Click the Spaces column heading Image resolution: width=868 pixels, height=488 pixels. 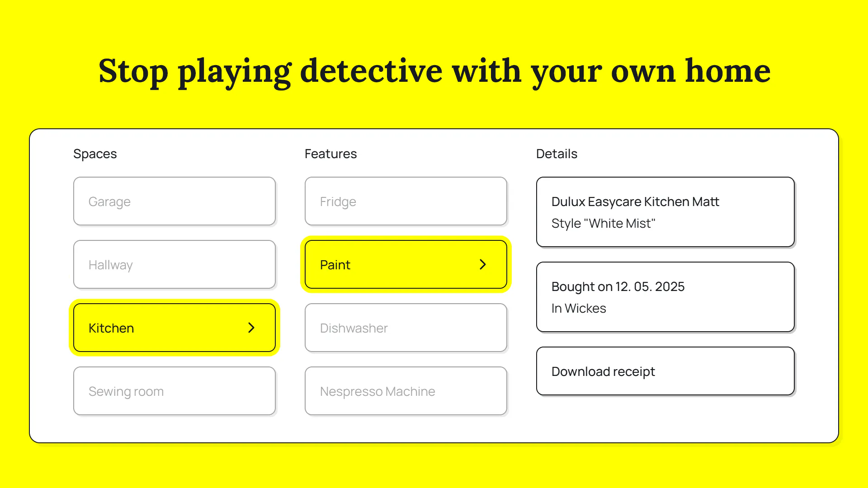[95, 154]
